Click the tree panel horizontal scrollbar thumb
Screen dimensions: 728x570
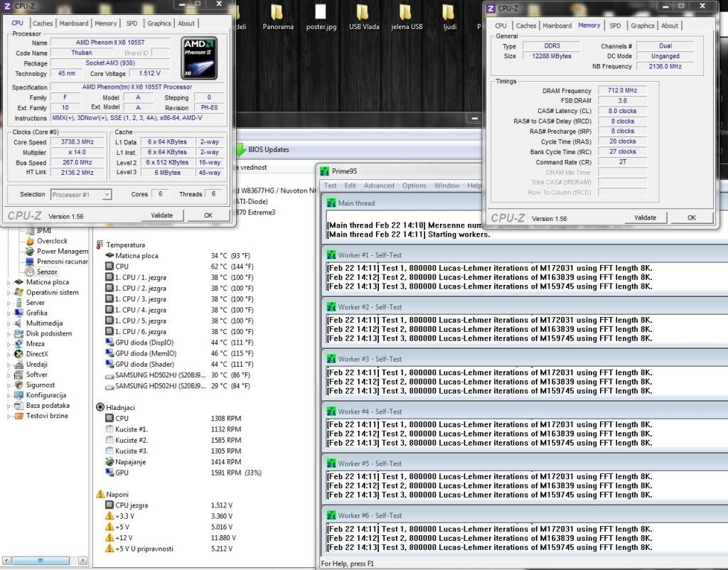click(41, 560)
